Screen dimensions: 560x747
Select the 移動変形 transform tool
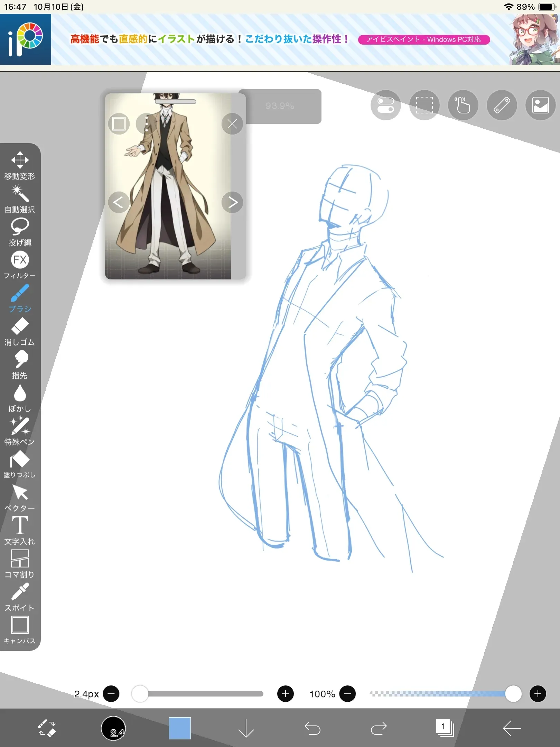coord(20,166)
